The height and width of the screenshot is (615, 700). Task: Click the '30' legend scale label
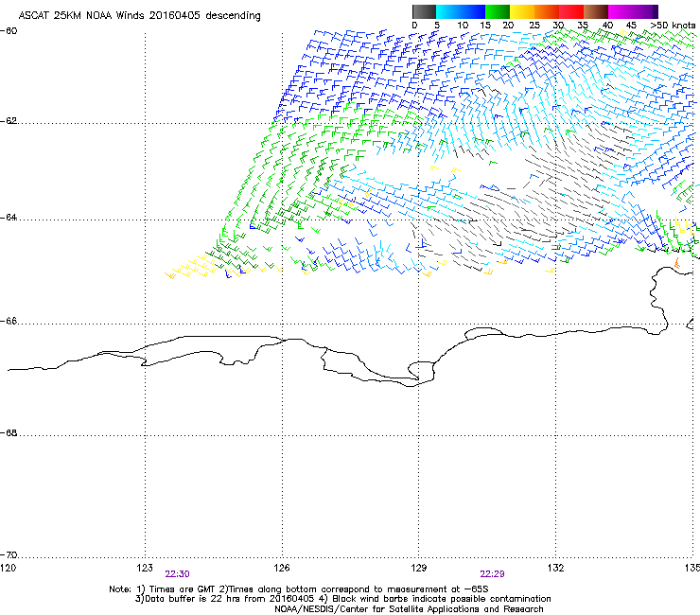tap(558, 26)
